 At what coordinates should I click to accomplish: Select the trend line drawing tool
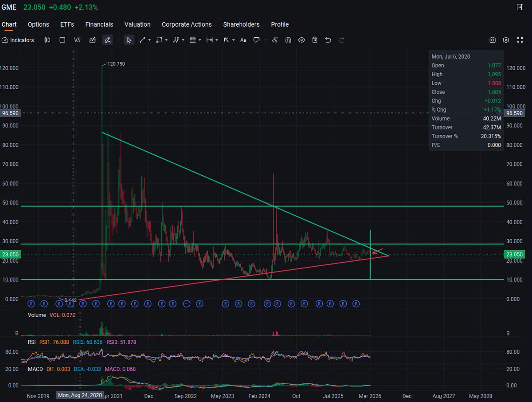(142, 40)
